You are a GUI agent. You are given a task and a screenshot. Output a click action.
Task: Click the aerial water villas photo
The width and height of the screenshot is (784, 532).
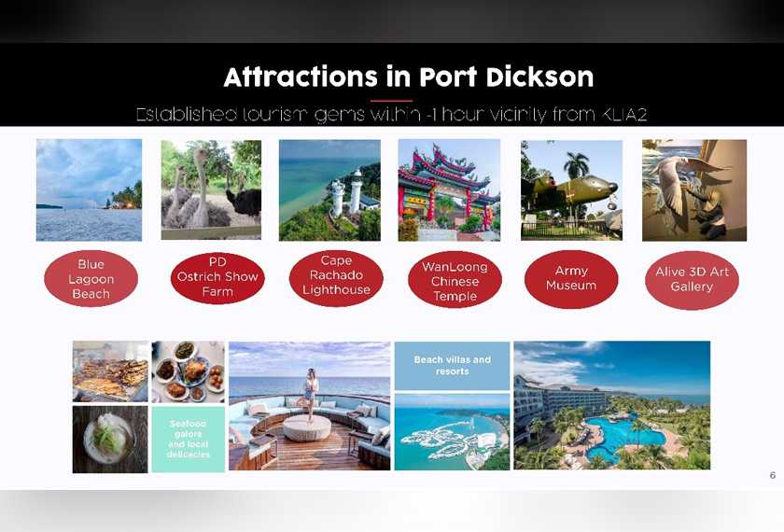pos(452,431)
